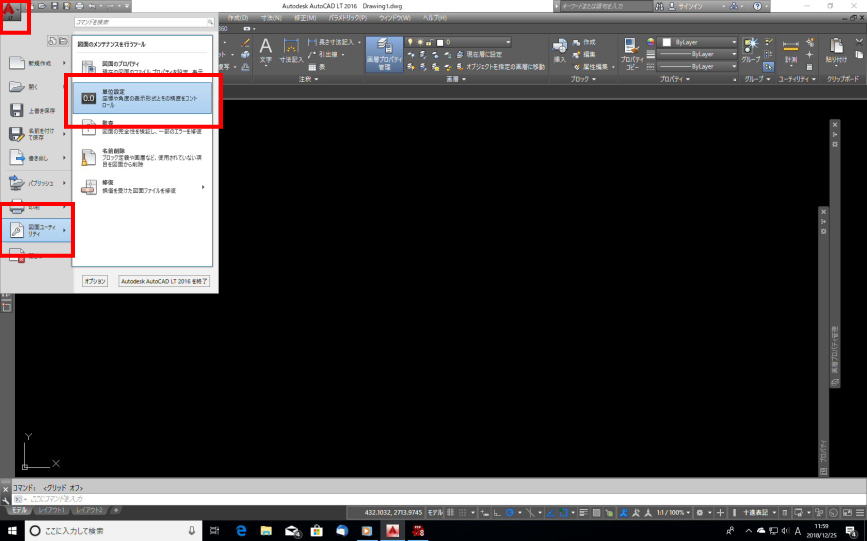Select the 寸法記入 dimension tool
This screenshot has height=541, width=867.
(x=291, y=50)
